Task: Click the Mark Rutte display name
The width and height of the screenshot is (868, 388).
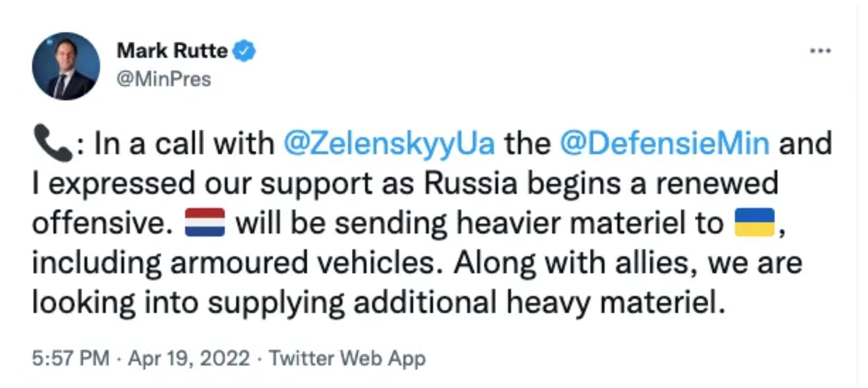Action: 172,51
